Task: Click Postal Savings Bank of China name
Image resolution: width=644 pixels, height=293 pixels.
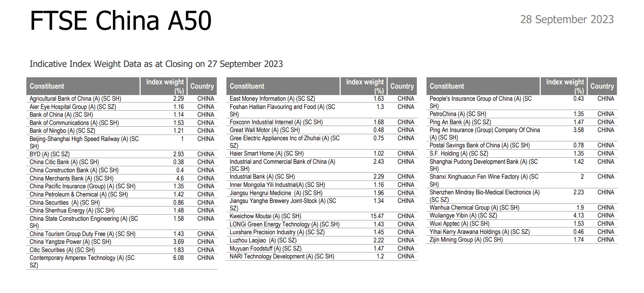Action: [x=480, y=145]
